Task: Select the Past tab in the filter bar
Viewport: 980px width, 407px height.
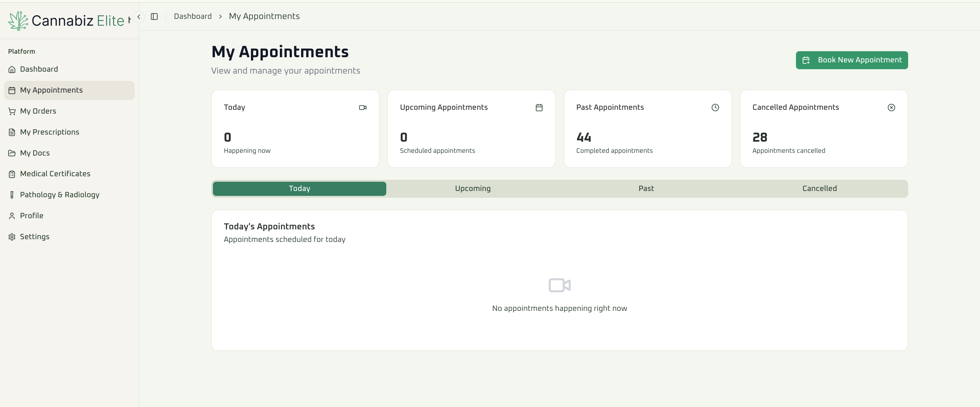Action: [646, 188]
